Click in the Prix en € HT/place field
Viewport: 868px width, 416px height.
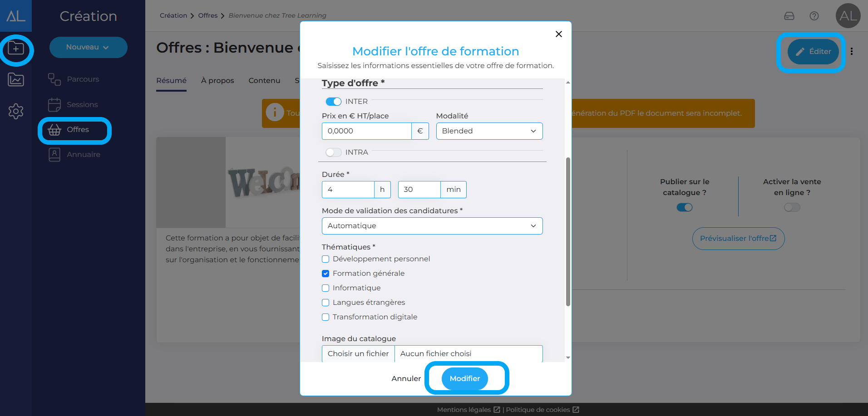coord(366,131)
